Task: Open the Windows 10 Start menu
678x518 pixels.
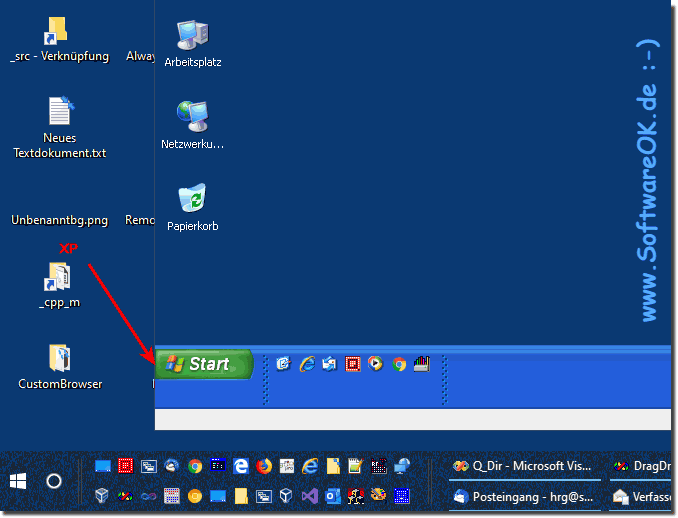Action: (18, 481)
